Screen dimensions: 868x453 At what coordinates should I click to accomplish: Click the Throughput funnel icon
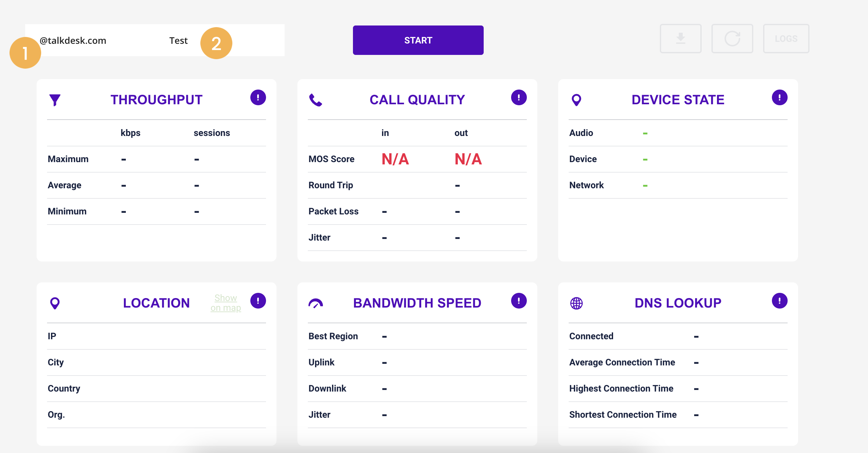pyautogui.click(x=55, y=100)
